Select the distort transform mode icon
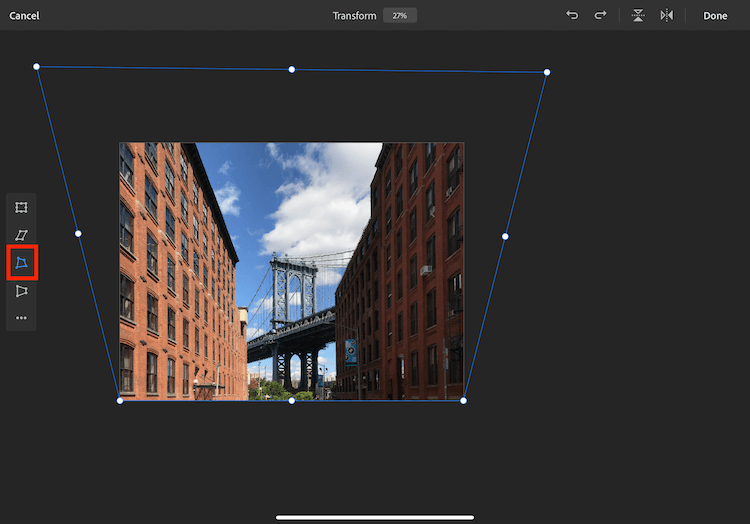 click(22, 262)
